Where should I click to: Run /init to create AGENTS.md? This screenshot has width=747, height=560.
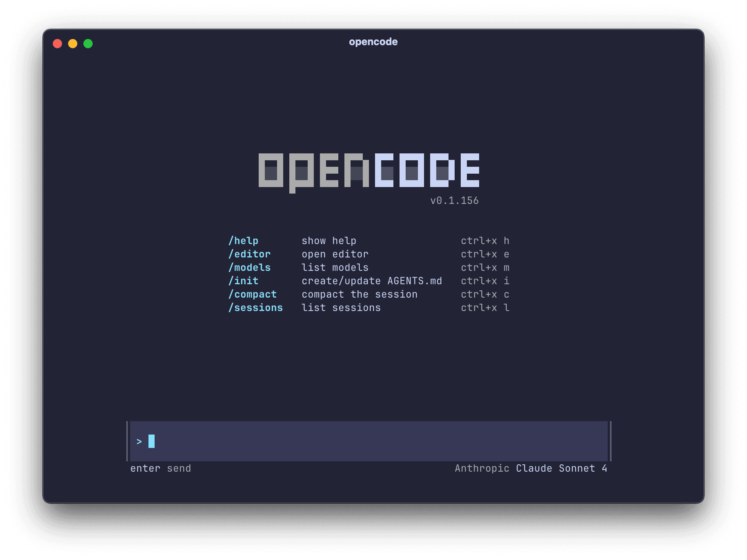[243, 281]
